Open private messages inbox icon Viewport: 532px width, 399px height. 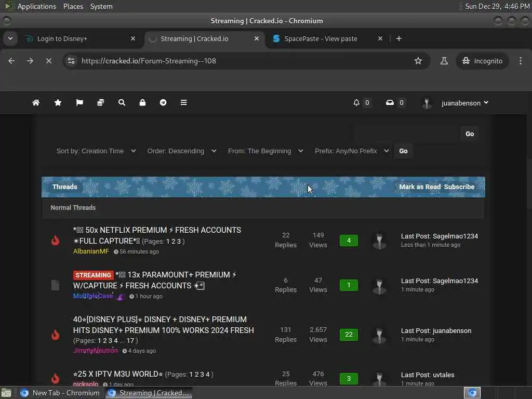[390, 102]
